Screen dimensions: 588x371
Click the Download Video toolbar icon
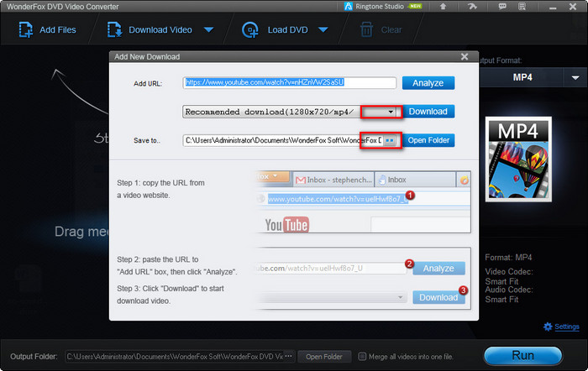coord(114,29)
